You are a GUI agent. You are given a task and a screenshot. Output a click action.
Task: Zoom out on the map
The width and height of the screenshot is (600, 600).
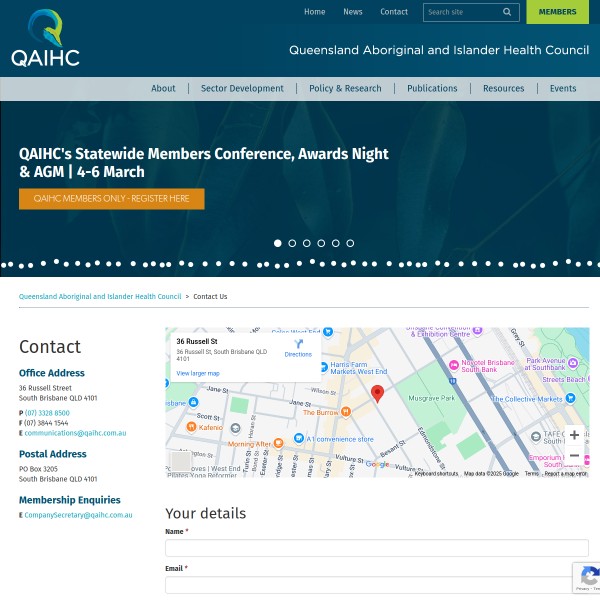pyautogui.click(x=574, y=455)
